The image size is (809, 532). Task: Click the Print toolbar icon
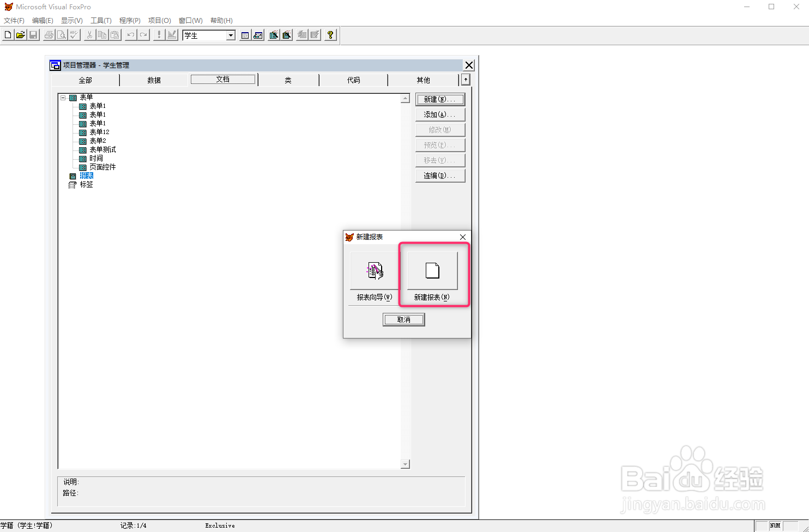pos(49,35)
